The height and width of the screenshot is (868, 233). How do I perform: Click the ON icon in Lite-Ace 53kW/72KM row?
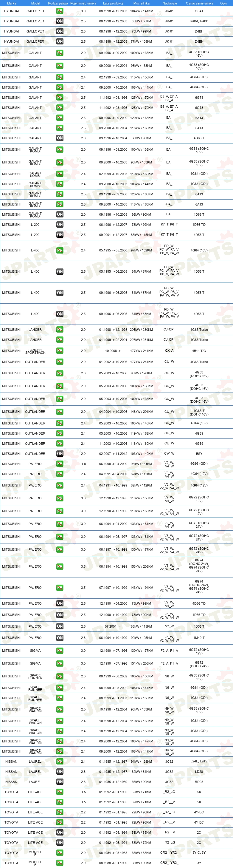[x=60, y=842]
